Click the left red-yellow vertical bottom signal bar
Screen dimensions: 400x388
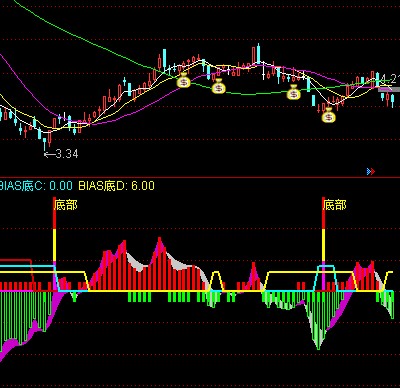55,244
